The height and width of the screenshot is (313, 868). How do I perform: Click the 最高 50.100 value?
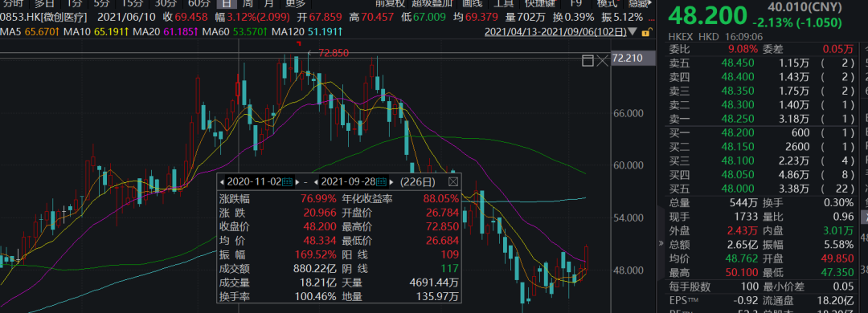[x=740, y=273]
